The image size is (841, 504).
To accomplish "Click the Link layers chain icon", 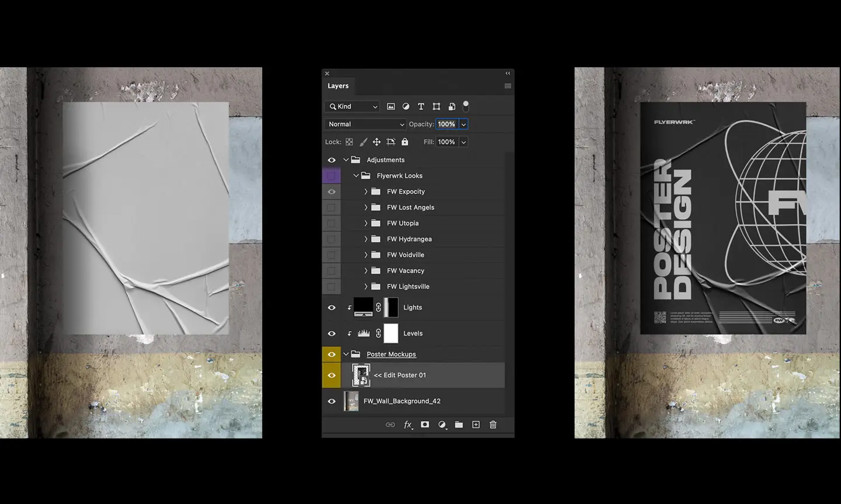I will tap(390, 425).
